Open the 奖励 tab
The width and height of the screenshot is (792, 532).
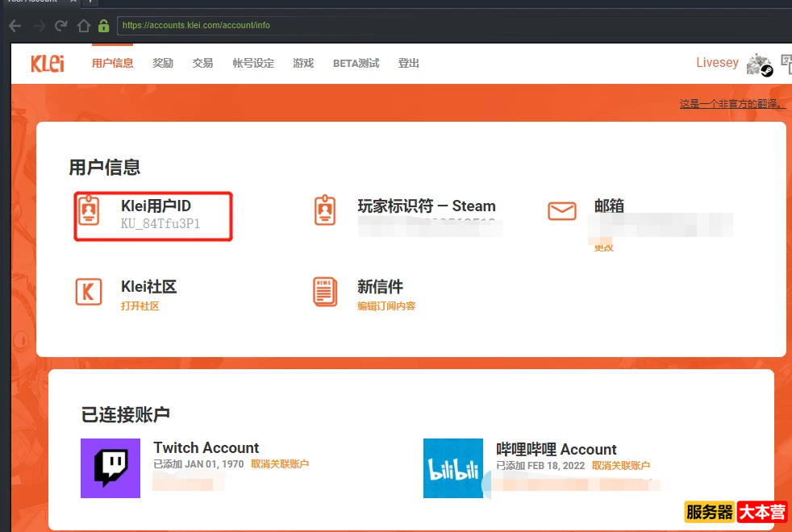(163, 64)
